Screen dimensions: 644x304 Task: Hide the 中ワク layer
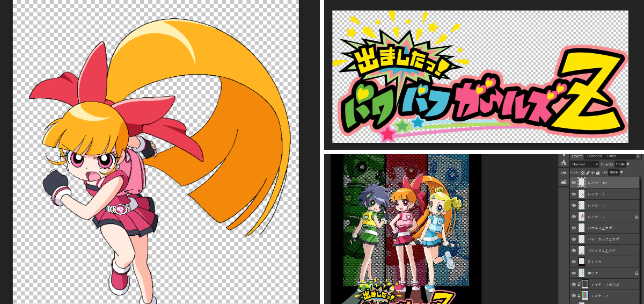pos(574,273)
